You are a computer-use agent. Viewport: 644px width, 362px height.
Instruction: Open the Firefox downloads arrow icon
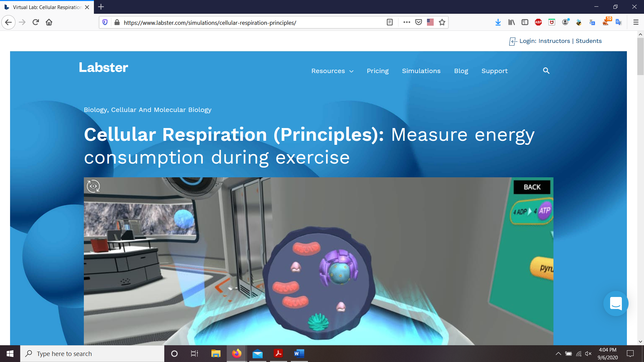[498, 22]
